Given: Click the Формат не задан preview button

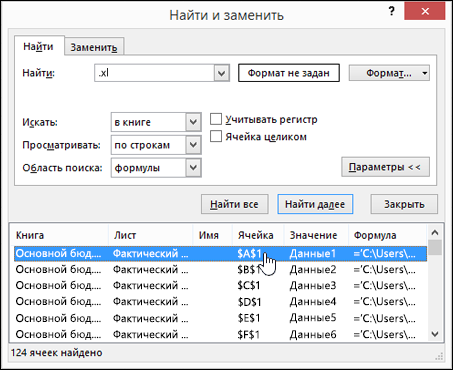Looking at the screenshot, I should tap(289, 73).
